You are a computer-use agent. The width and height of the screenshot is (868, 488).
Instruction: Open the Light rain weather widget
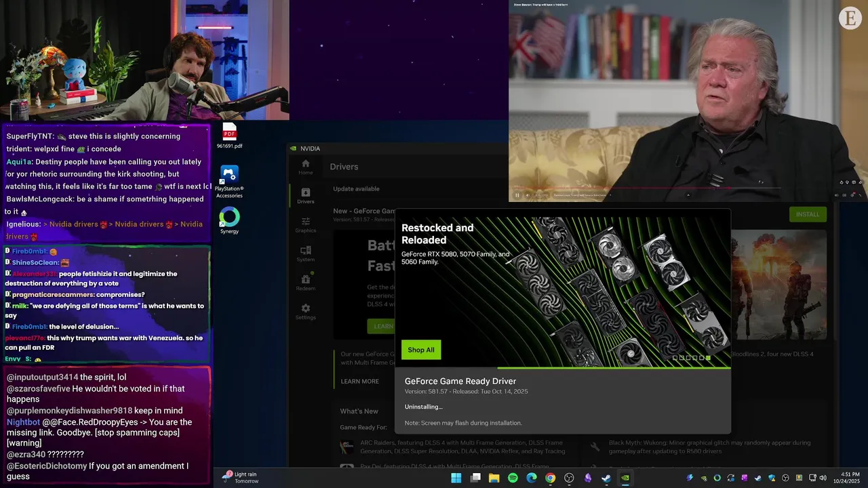tap(241, 478)
